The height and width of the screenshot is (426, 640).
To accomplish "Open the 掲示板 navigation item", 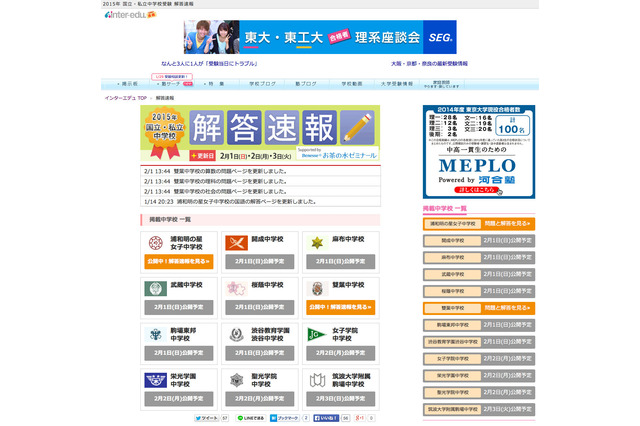I will (127, 84).
